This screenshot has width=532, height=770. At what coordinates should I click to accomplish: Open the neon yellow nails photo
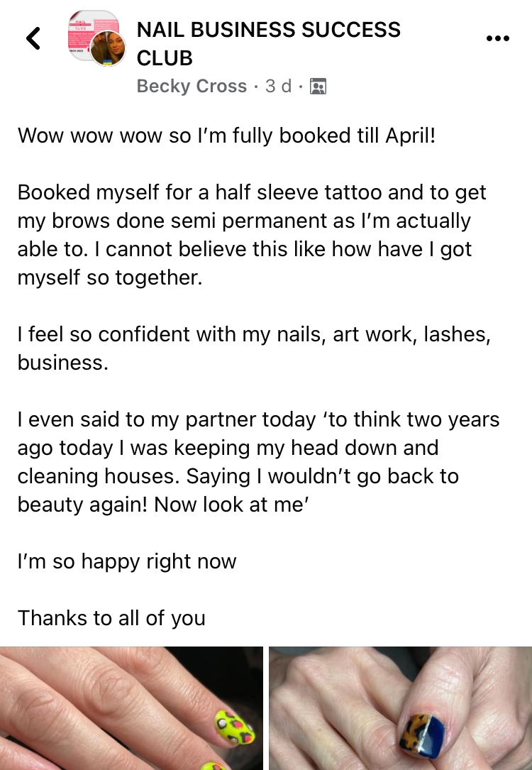point(131,708)
